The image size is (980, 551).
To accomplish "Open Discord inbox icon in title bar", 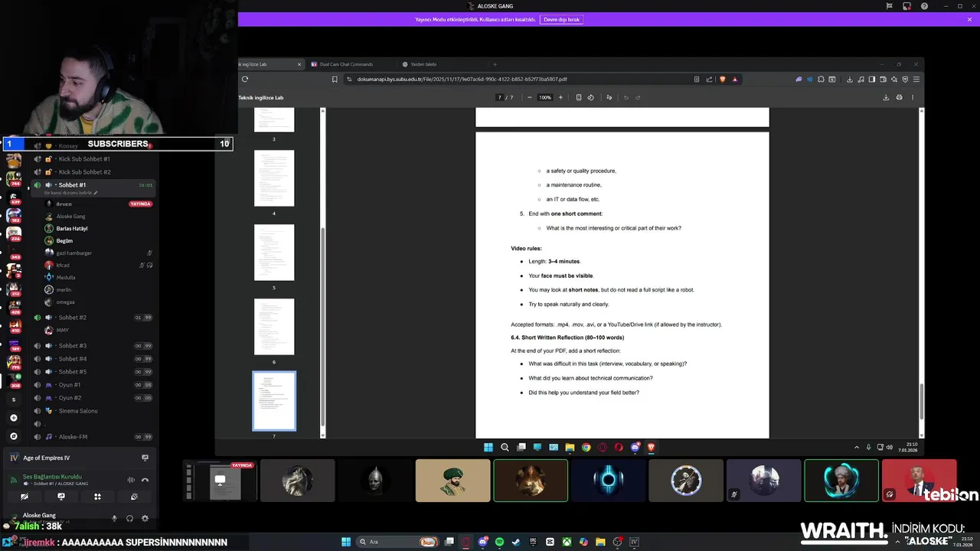I will click(x=906, y=6).
